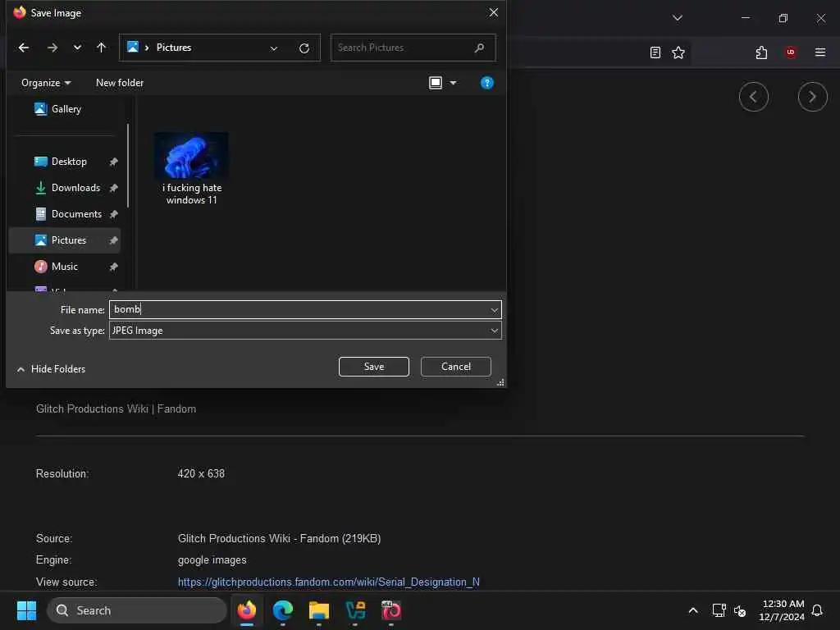840x630 pixels.
Task: Click network tray icon
Action: coord(719,610)
